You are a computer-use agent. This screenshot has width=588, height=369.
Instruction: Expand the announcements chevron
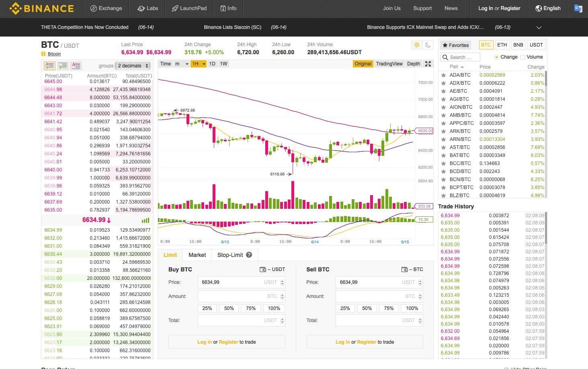point(539,27)
